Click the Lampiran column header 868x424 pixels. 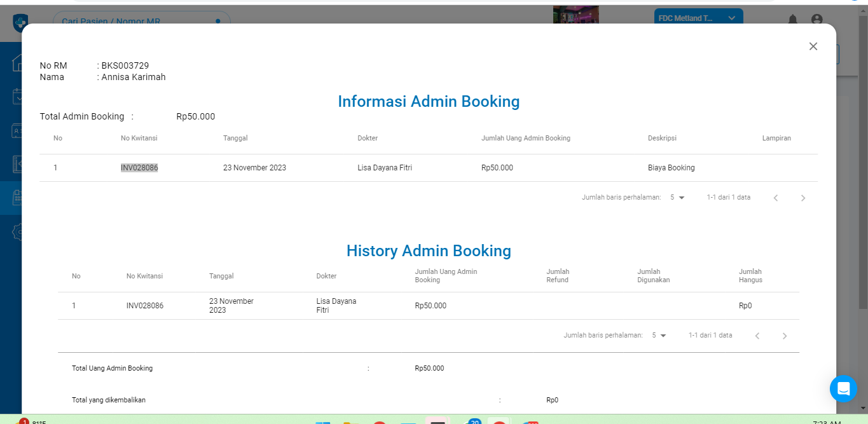click(x=776, y=138)
